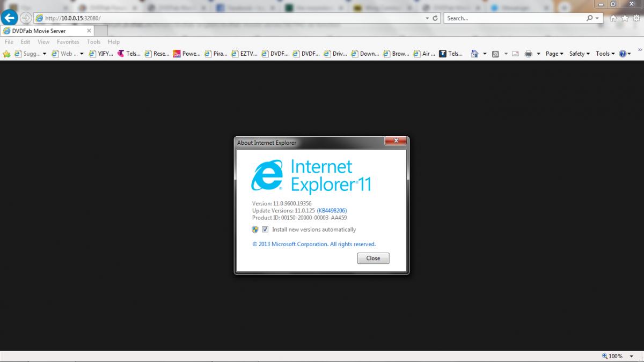Open the Safety dropdown in the command bar
This screenshot has height=362, width=644.
580,54
